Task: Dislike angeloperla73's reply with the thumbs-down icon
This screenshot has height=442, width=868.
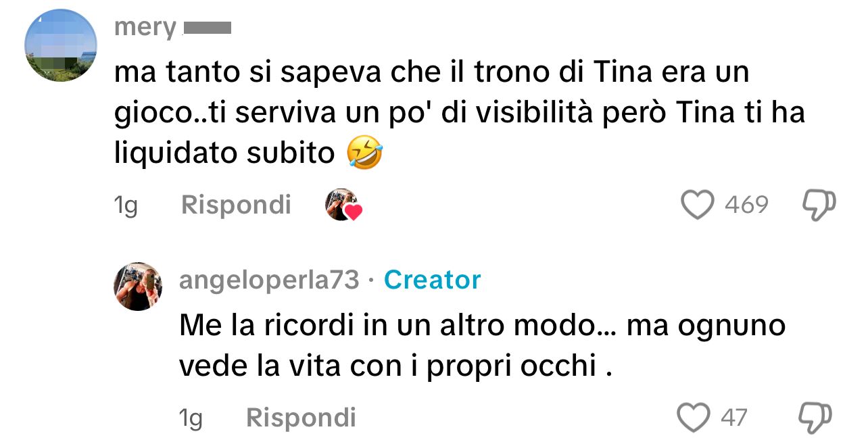Action: click(815, 417)
